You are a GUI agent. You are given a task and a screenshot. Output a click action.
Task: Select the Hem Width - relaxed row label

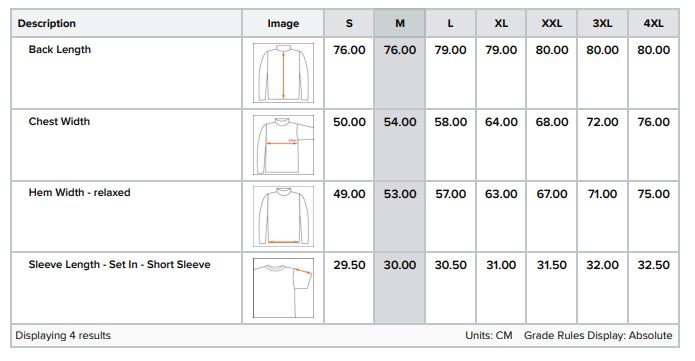(x=79, y=192)
